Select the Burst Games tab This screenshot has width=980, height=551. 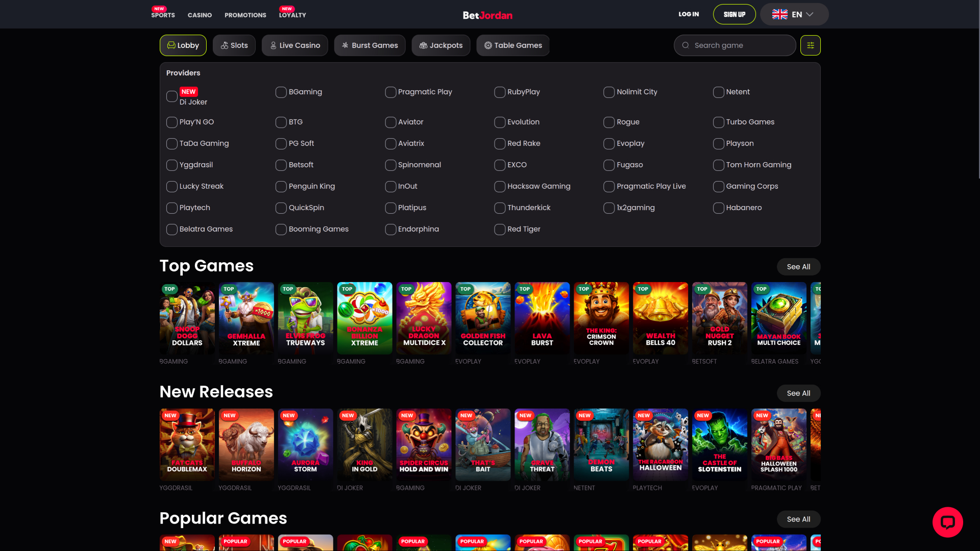tap(370, 45)
